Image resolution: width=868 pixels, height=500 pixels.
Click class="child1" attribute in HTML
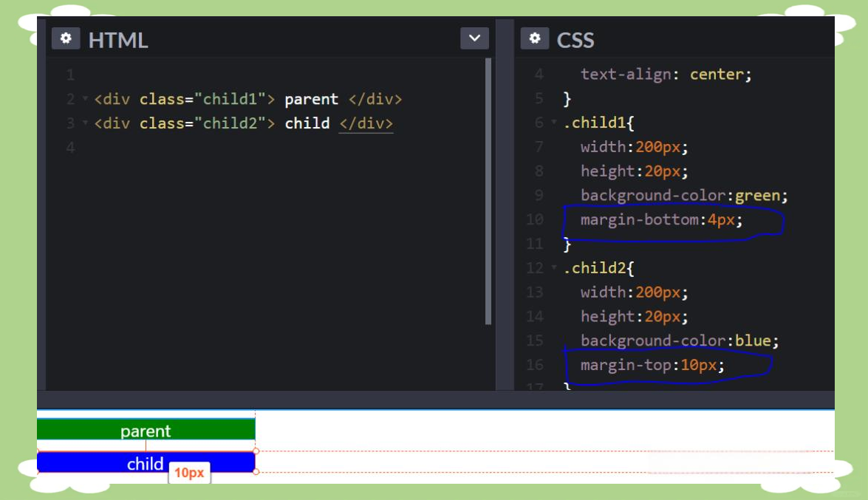202,99
